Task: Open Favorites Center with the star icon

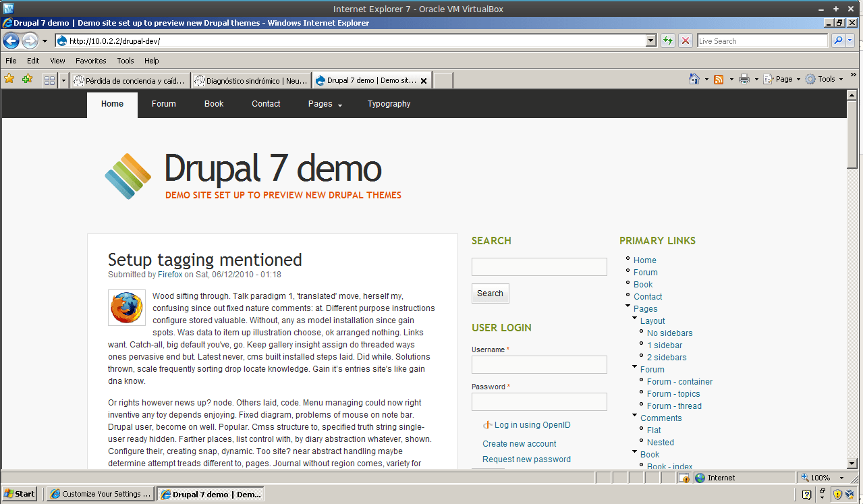Action: pos(9,79)
